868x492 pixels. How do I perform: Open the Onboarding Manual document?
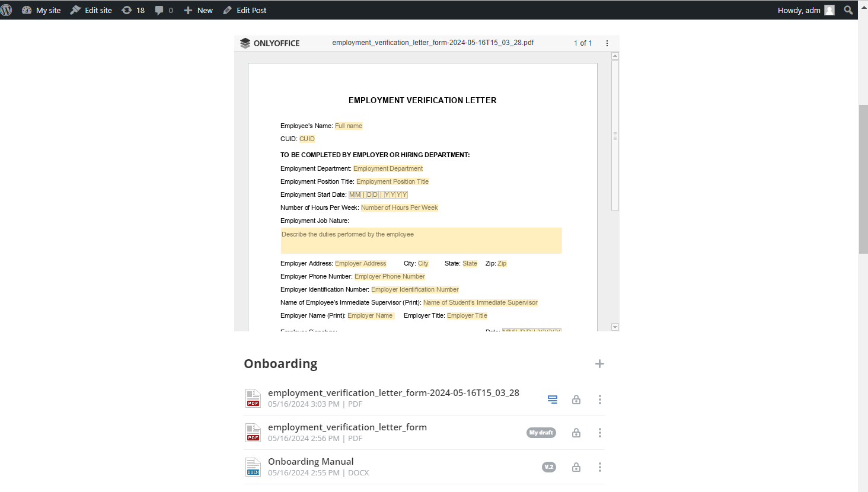(x=311, y=461)
